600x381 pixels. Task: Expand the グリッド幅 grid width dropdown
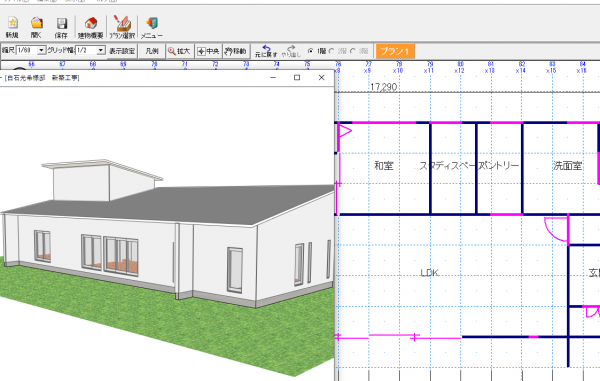(x=101, y=50)
